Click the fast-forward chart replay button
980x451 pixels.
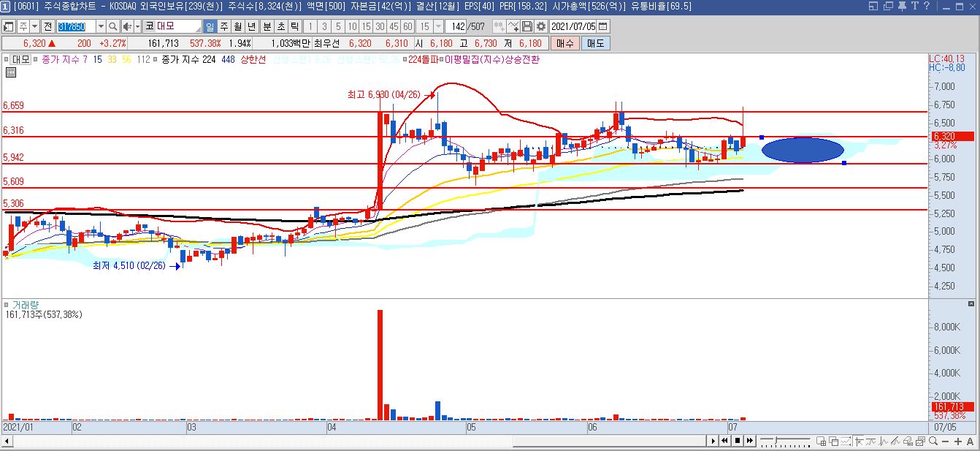pyautogui.click(x=749, y=441)
